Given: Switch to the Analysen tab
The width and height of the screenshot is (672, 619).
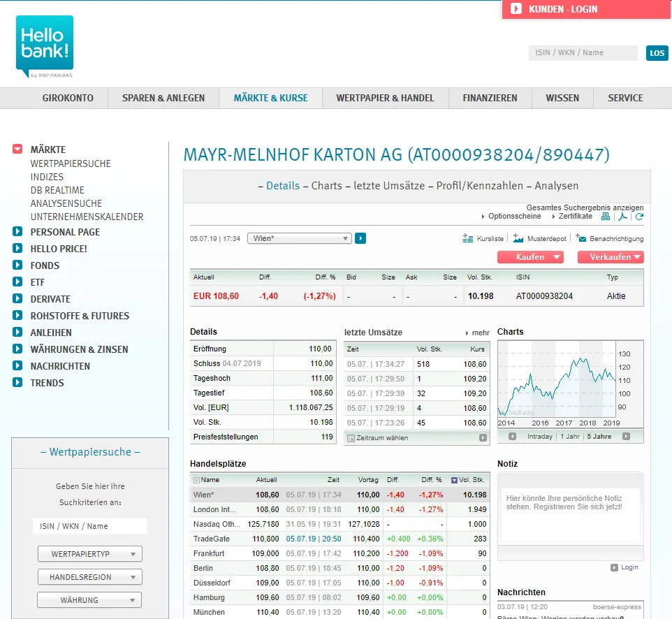Looking at the screenshot, I should point(556,186).
